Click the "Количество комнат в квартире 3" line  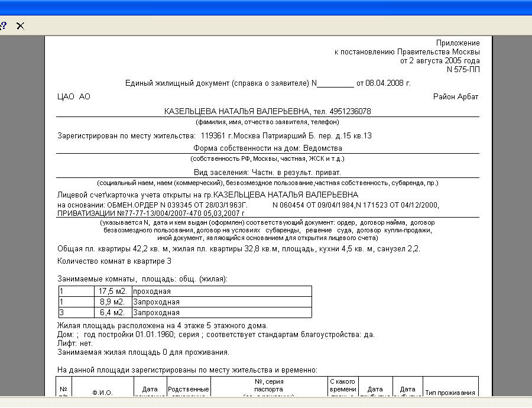click(x=114, y=261)
